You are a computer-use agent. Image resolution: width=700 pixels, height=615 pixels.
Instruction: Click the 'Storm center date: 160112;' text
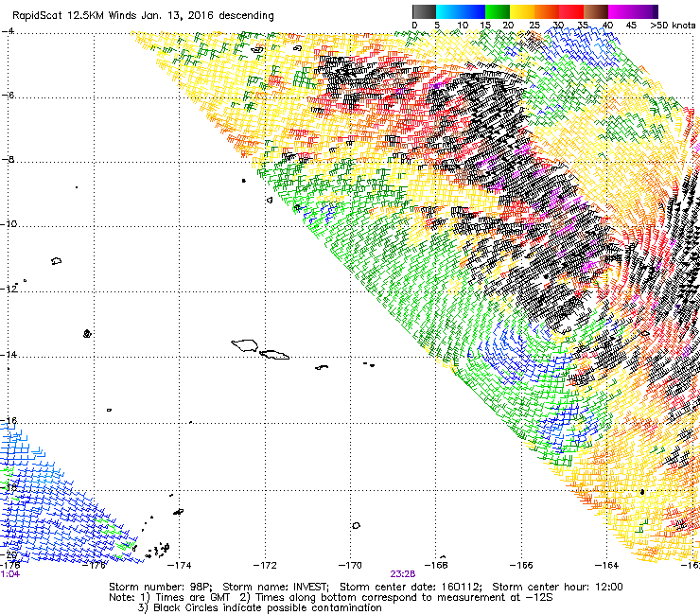411,587
